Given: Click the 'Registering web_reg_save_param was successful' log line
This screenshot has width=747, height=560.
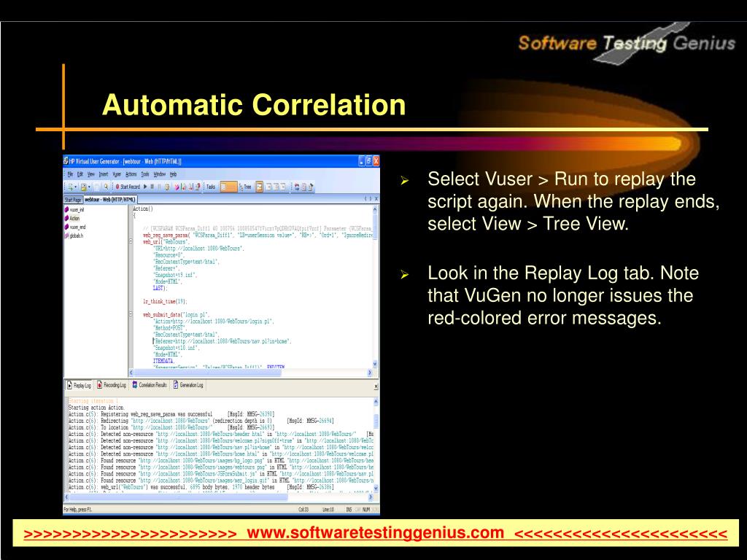Looking at the screenshot, I should (x=171, y=414).
